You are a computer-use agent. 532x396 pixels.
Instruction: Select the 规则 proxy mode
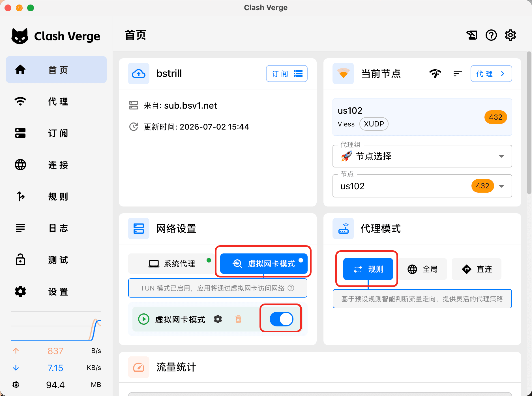click(x=368, y=269)
